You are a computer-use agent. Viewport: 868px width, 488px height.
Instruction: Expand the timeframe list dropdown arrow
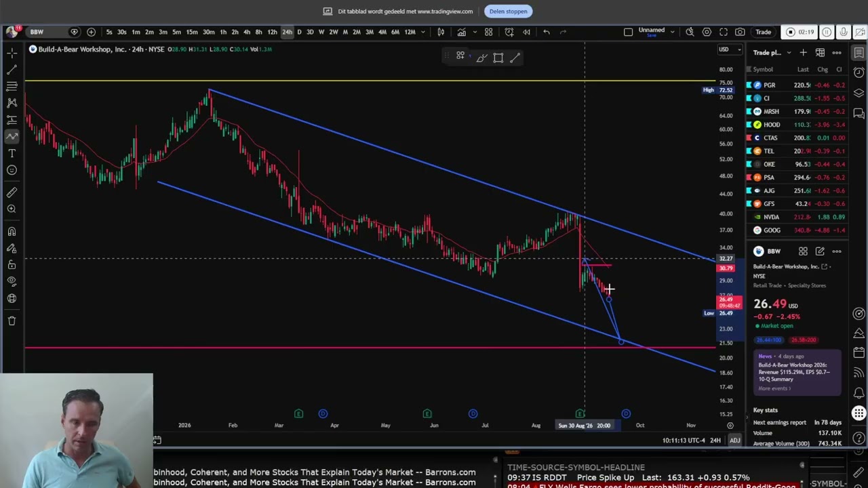[423, 32]
